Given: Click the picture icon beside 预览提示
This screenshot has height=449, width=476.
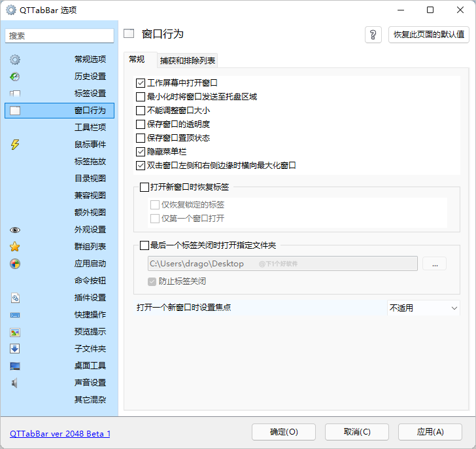Looking at the screenshot, I should pos(15,332).
